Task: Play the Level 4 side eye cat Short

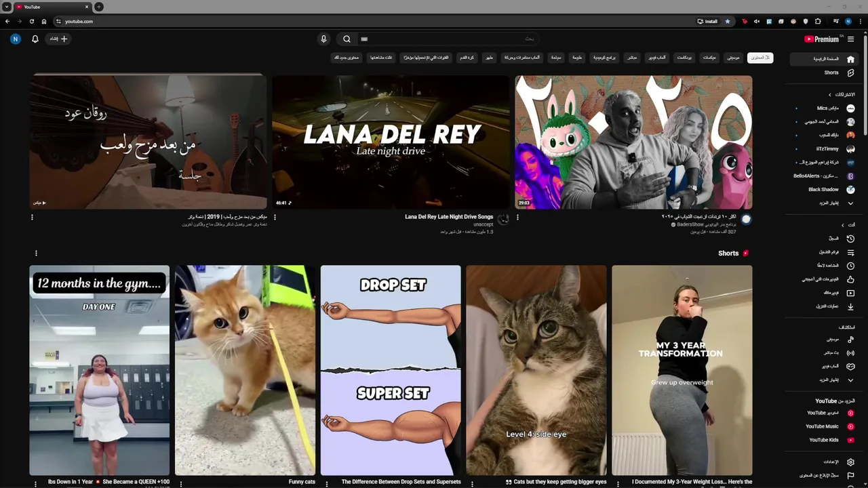Action: pyautogui.click(x=536, y=370)
